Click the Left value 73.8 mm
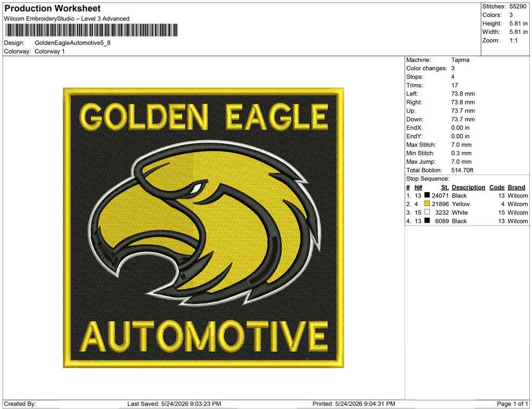 [x=463, y=94]
